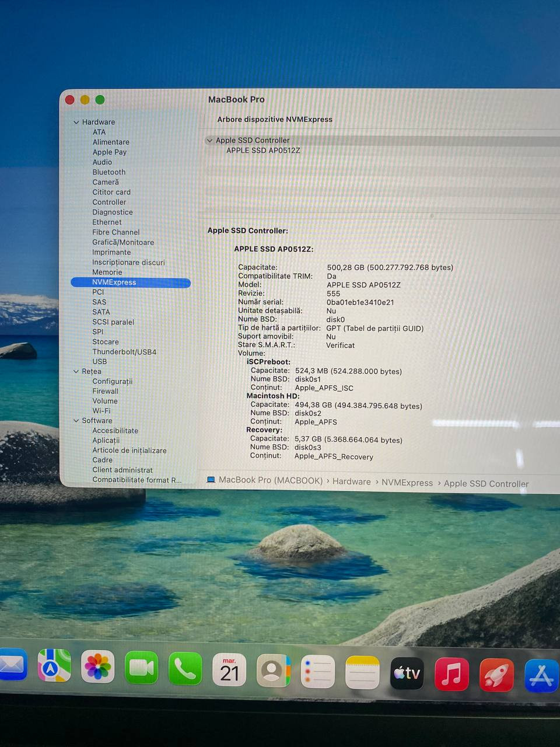The height and width of the screenshot is (747, 560).
Task: Open the Calendar icon showing 21
Action: [229, 669]
